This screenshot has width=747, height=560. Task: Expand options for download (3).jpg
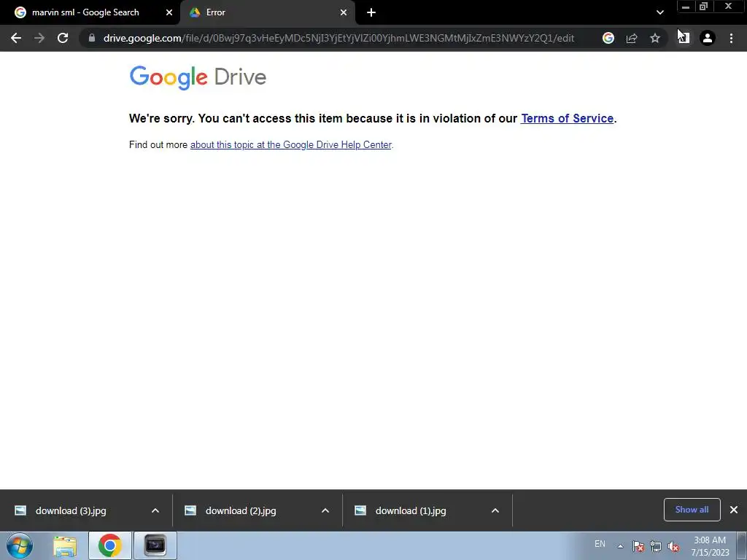155,510
